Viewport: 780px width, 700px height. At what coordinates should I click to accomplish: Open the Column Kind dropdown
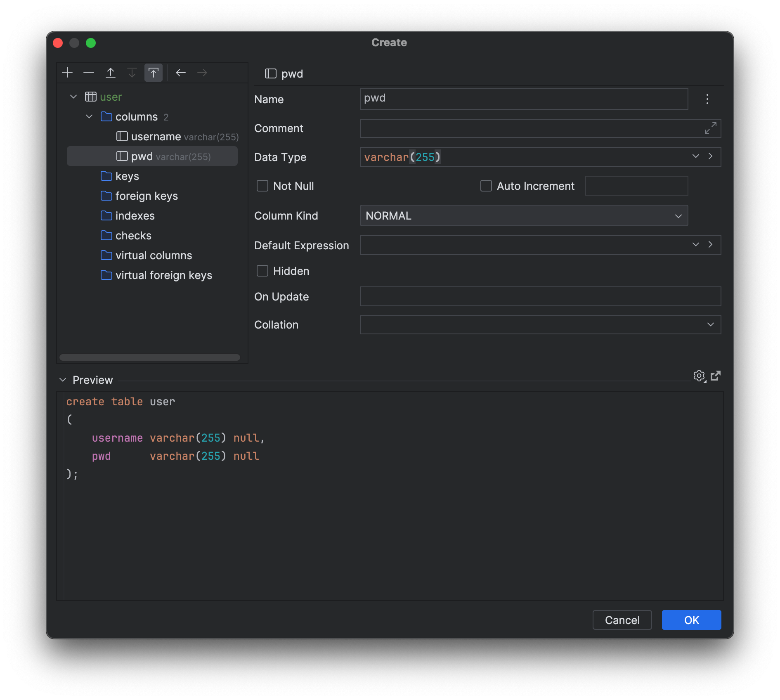(523, 216)
